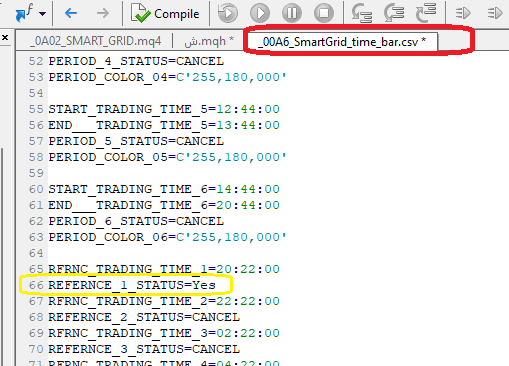Switch to the ش.mqh tab
This screenshot has width=509, height=366.
[209, 41]
